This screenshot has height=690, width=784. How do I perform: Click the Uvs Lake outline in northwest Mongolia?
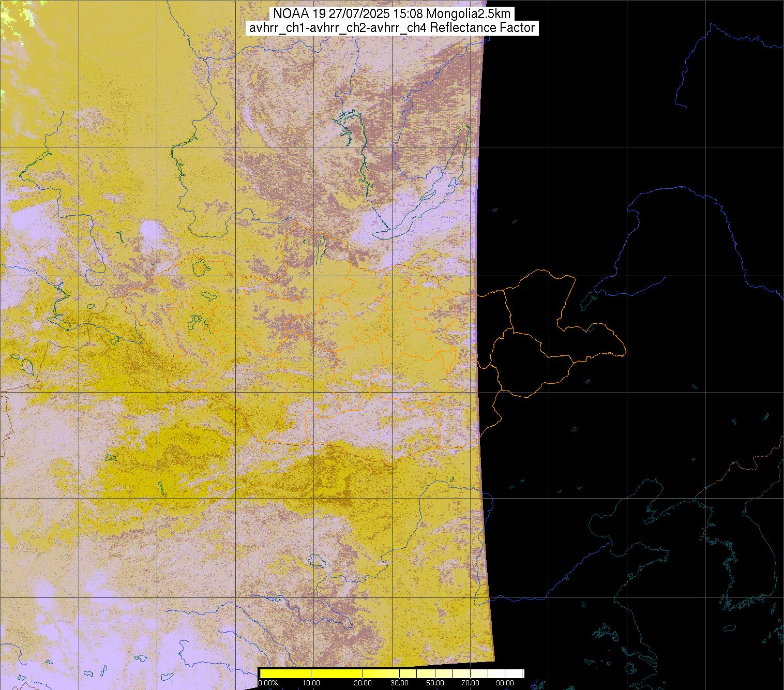[x=200, y=267]
